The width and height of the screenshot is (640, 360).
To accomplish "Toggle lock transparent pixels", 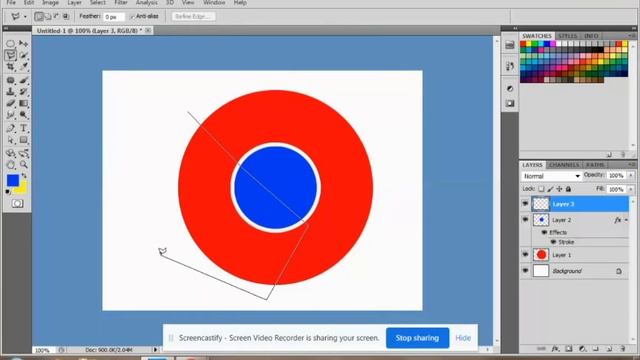I will pos(541,189).
